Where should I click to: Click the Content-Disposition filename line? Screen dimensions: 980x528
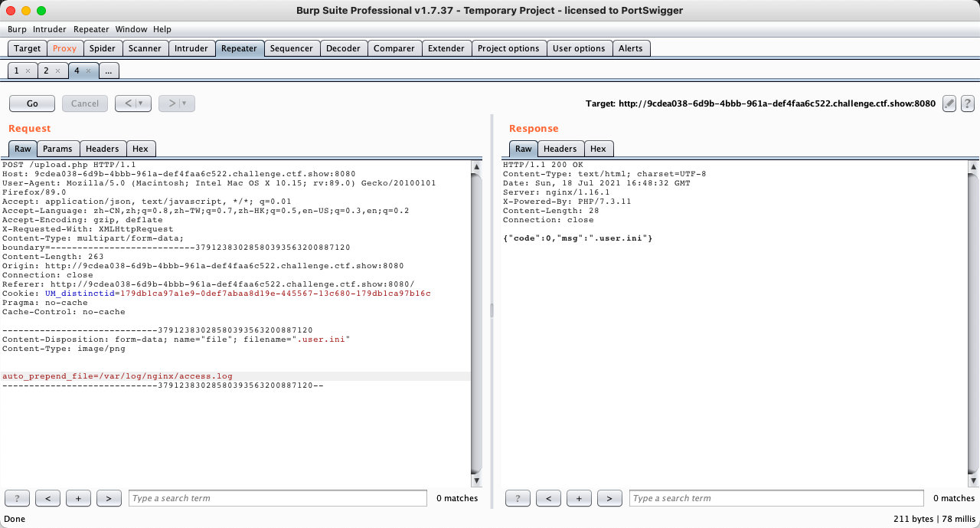[x=176, y=339]
